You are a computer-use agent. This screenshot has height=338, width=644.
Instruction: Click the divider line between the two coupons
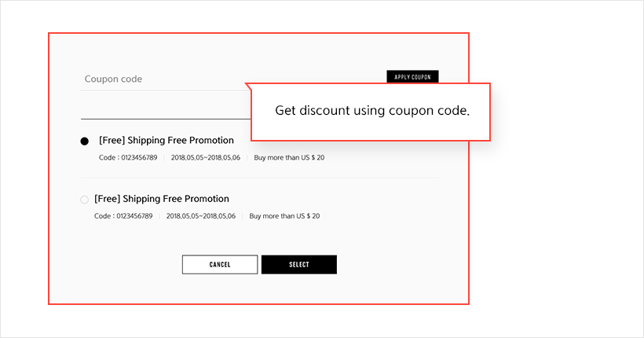[260, 178]
